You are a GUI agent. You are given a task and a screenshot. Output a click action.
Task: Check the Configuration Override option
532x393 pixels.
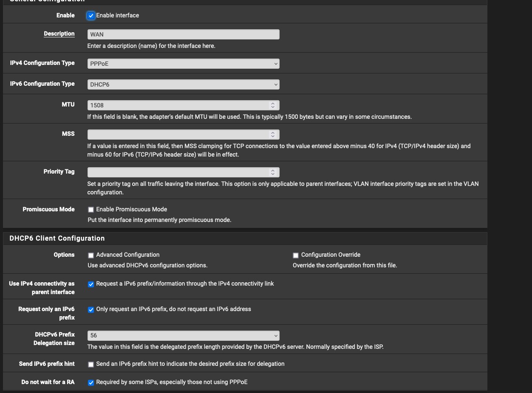tap(296, 255)
